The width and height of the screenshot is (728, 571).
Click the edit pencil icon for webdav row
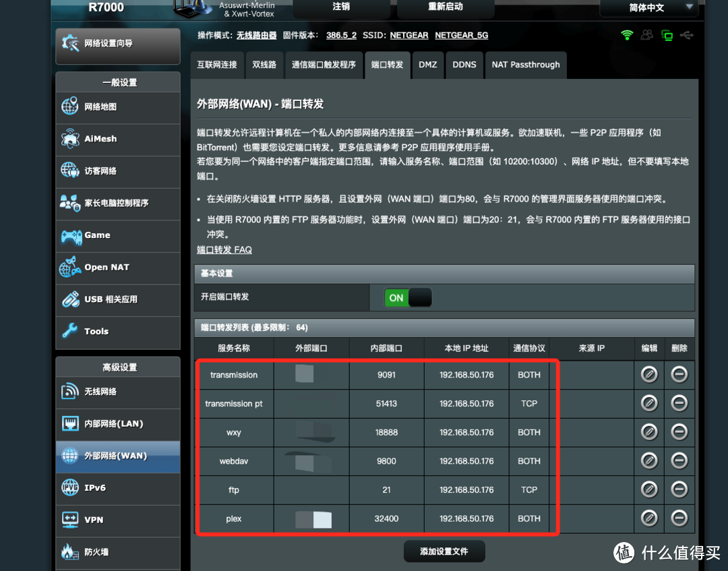pyautogui.click(x=648, y=460)
